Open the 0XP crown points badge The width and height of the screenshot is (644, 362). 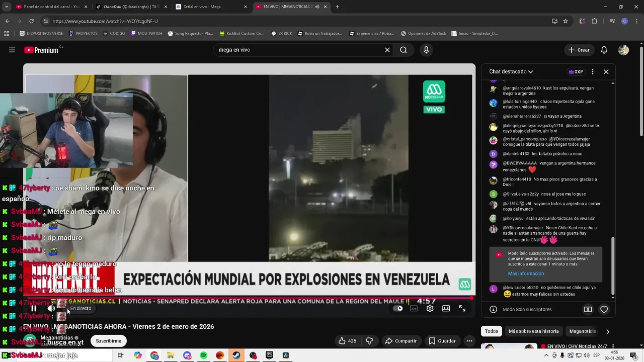[x=576, y=72]
